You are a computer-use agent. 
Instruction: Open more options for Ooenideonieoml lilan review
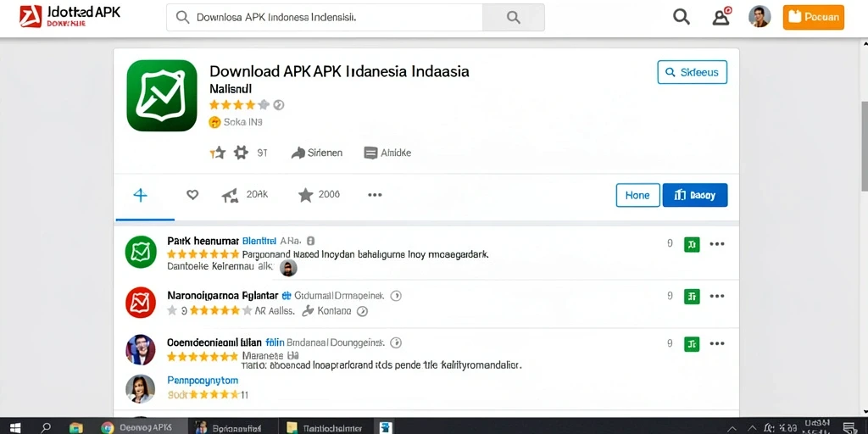[717, 344]
